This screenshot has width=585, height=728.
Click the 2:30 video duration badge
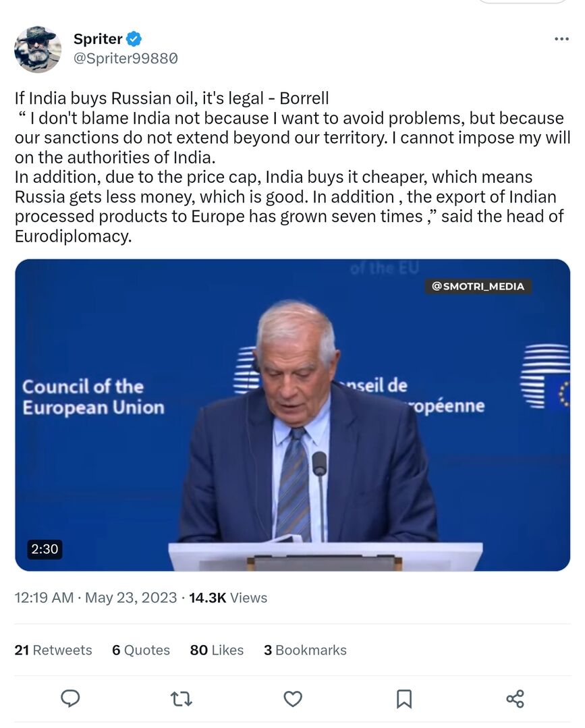tap(45, 549)
